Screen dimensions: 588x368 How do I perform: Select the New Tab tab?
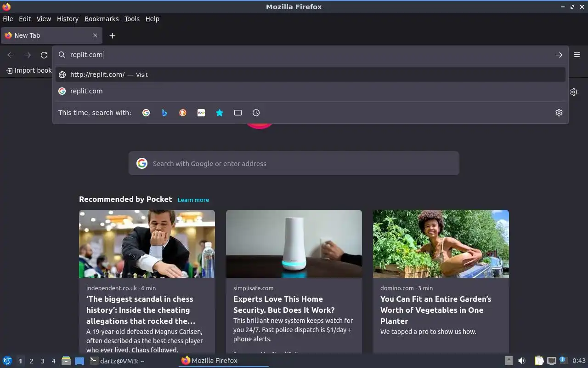point(51,35)
